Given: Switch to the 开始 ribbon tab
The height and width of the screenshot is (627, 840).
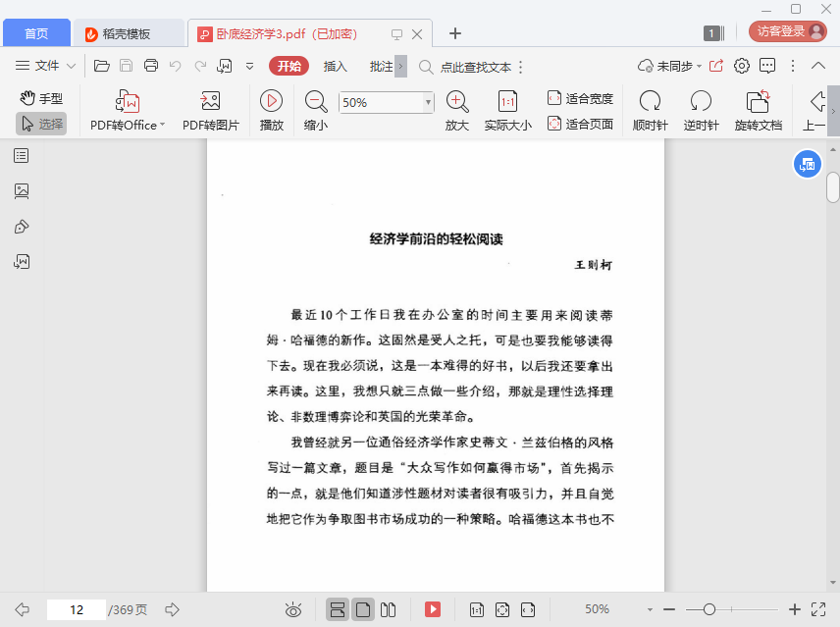Looking at the screenshot, I should [289, 66].
